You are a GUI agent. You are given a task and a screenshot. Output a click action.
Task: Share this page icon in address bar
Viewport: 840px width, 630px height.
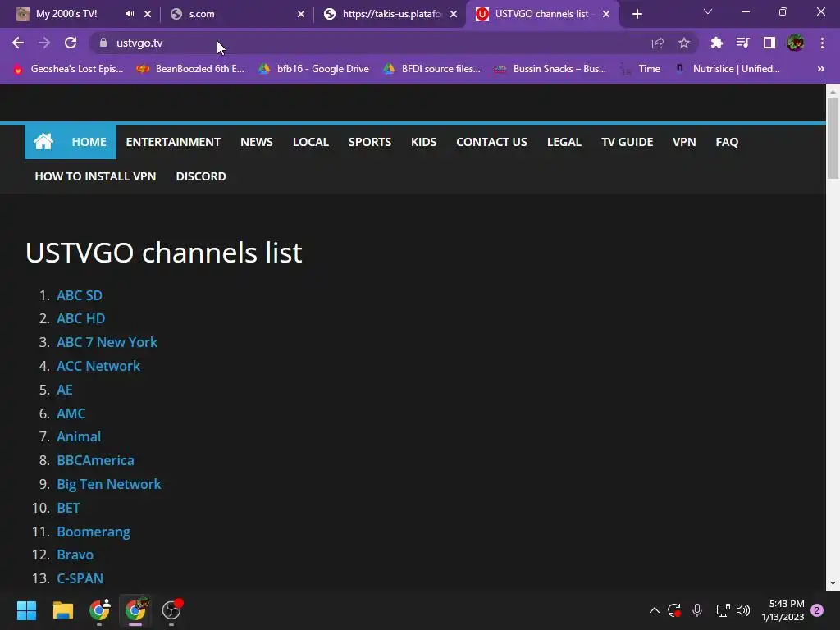coord(658,43)
